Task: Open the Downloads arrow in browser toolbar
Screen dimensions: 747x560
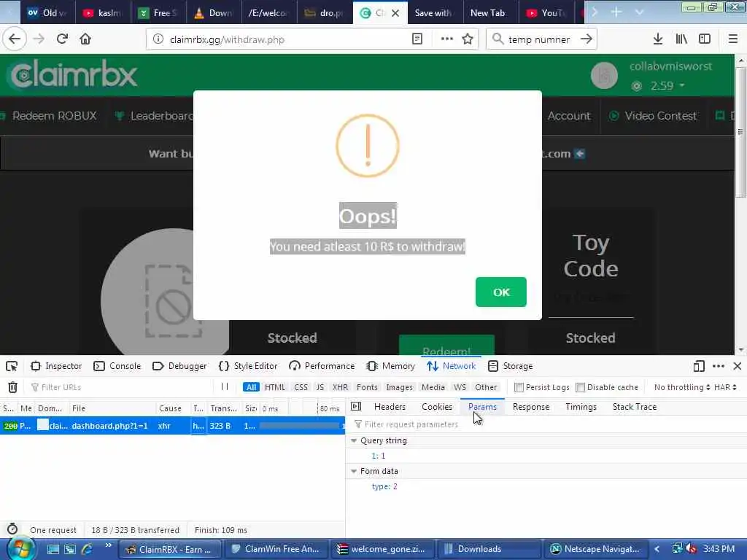Action: click(658, 39)
